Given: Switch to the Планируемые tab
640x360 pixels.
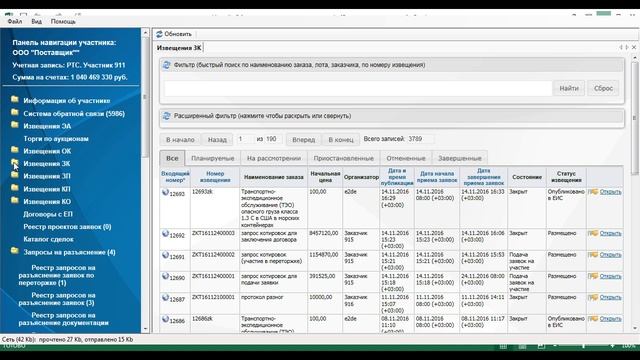Looking at the screenshot, I should coord(213,158).
